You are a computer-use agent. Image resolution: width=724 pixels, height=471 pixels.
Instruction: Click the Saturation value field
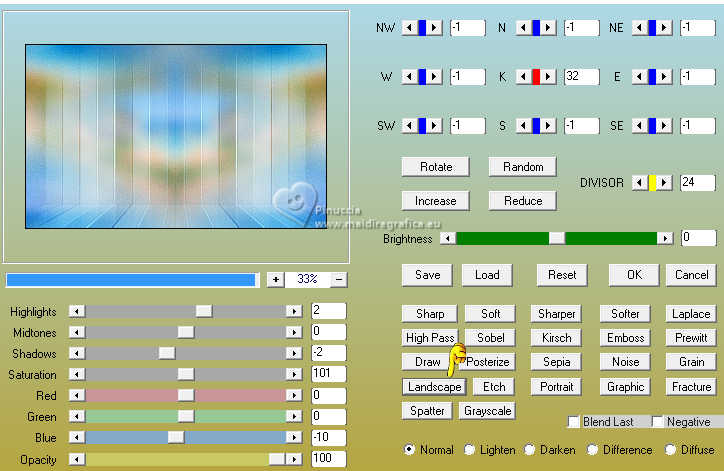329,374
